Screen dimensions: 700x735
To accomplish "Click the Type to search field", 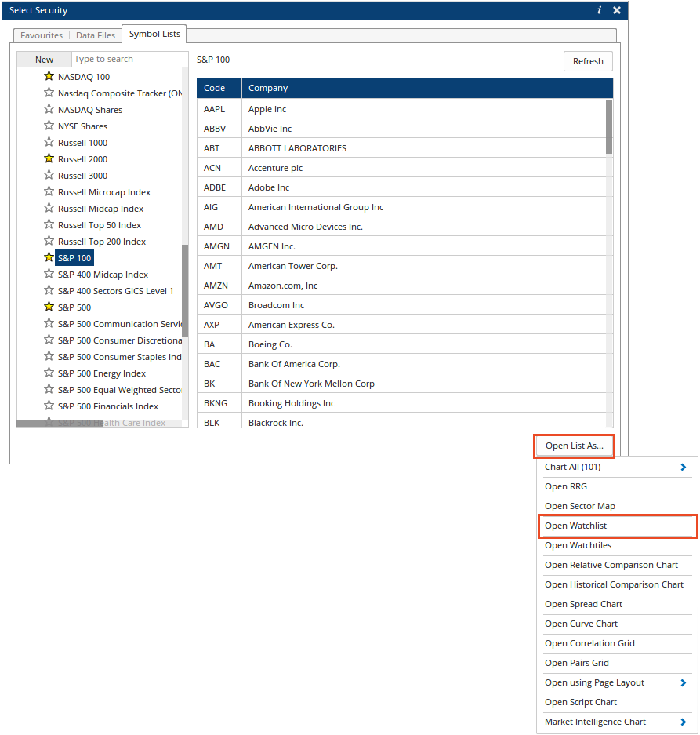I will pyautogui.click(x=130, y=60).
